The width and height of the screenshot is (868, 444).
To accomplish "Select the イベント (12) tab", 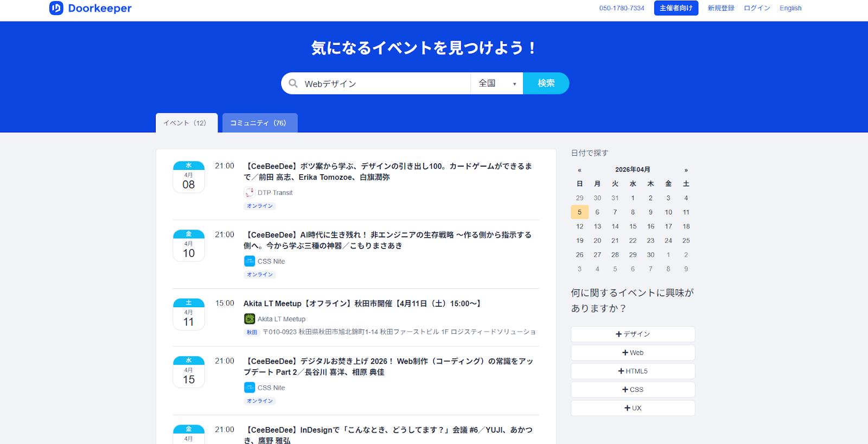I will (x=186, y=123).
